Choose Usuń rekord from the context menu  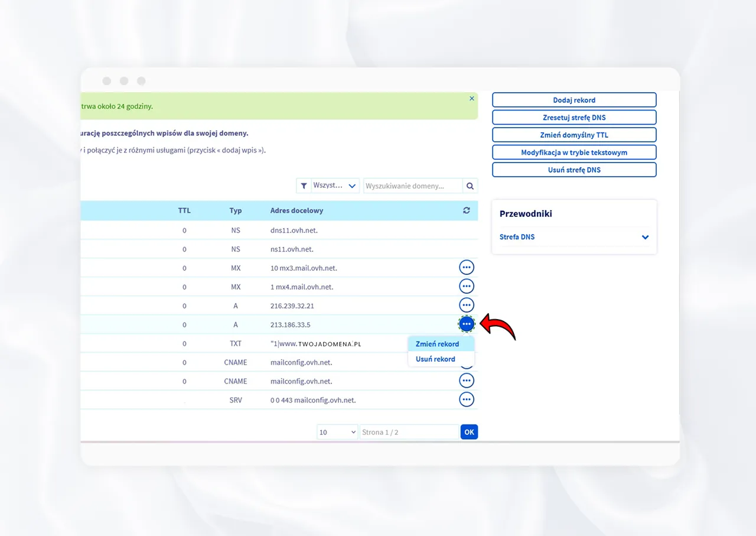tap(435, 359)
